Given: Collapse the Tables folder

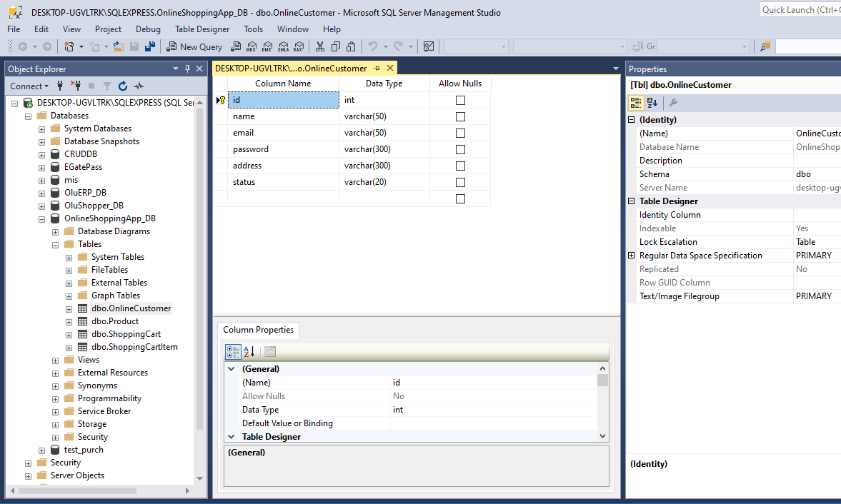Looking at the screenshot, I should [x=55, y=245].
